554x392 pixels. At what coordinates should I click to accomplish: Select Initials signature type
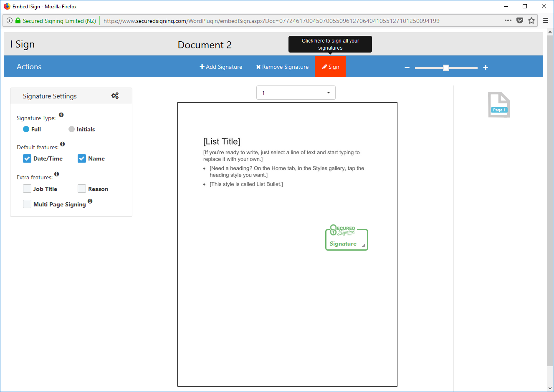click(71, 129)
